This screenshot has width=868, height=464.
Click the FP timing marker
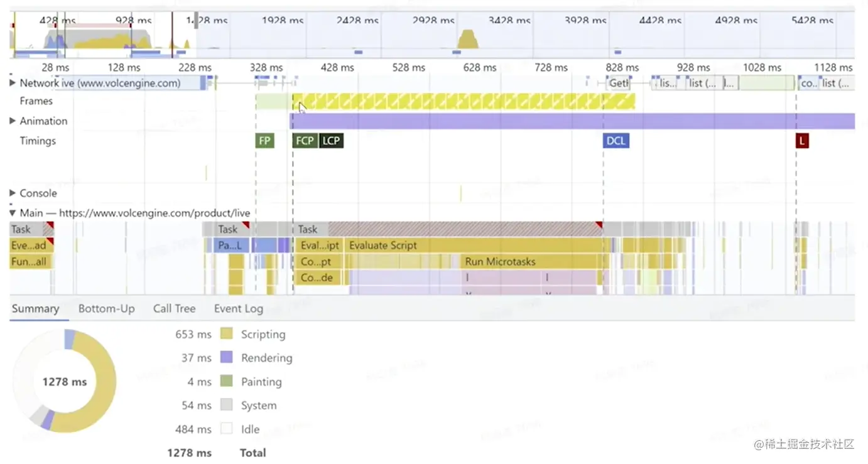tap(265, 141)
